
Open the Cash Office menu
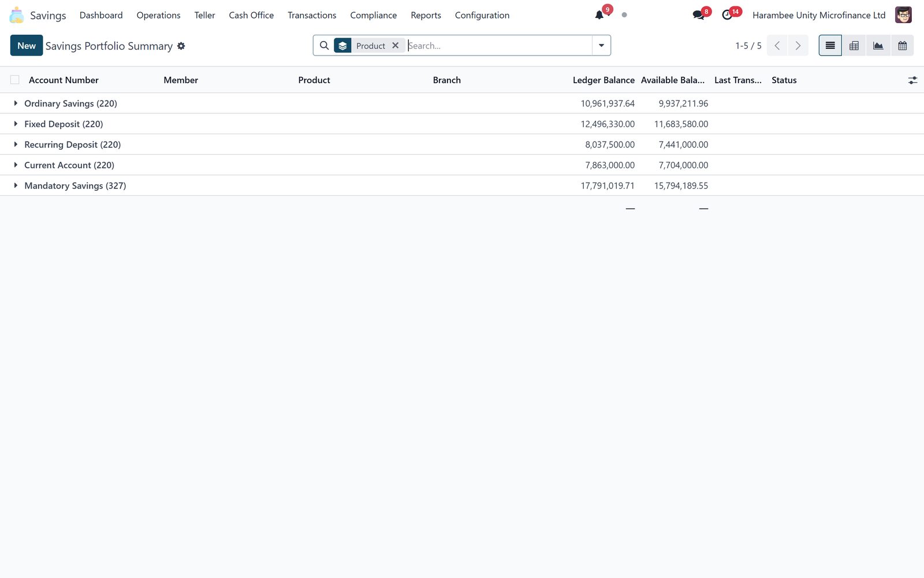tap(251, 15)
